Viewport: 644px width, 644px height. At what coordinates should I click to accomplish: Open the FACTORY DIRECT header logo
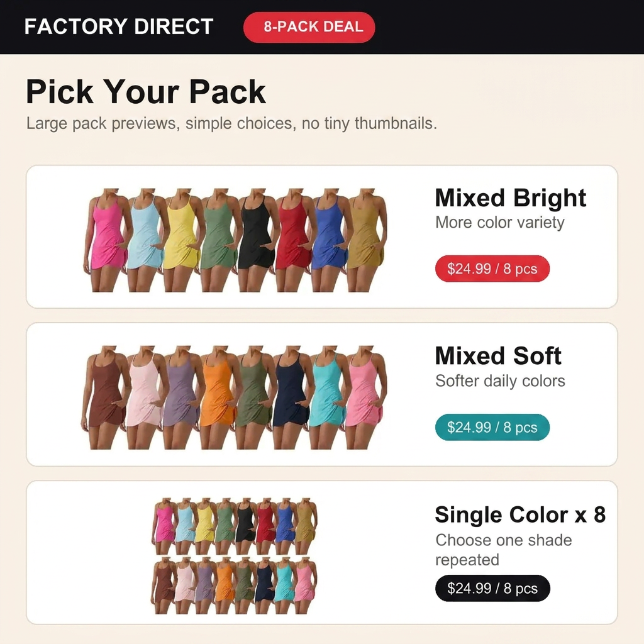coord(119,26)
